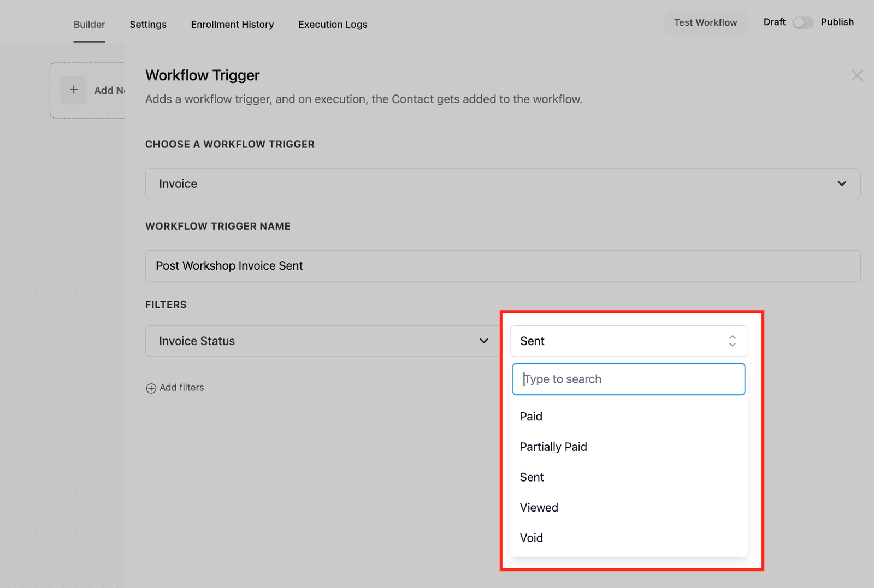Click the up-down arrows on Sent selector
Viewport: 874px width, 588px height.
(x=732, y=341)
